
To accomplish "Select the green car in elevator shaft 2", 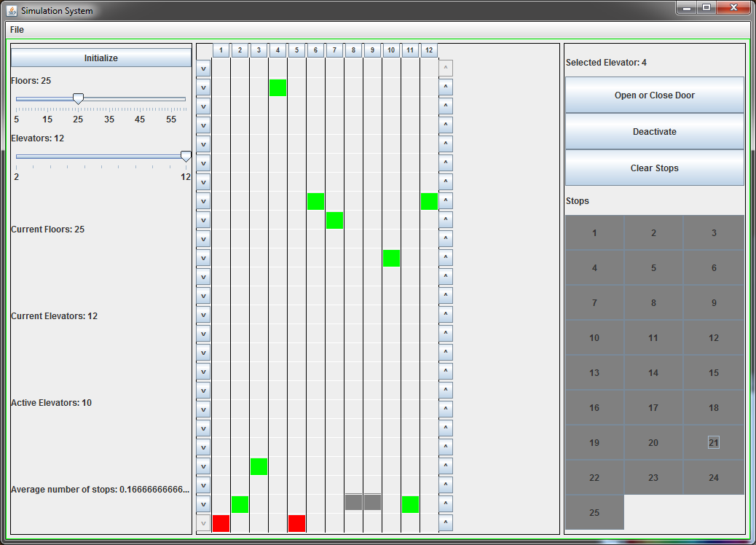I will [x=240, y=504].
